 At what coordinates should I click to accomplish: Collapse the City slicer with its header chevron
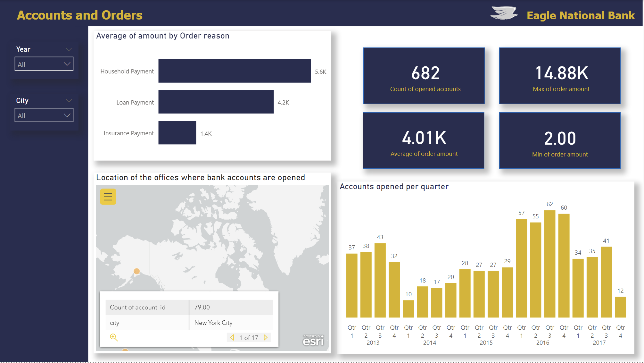[68, 100]
